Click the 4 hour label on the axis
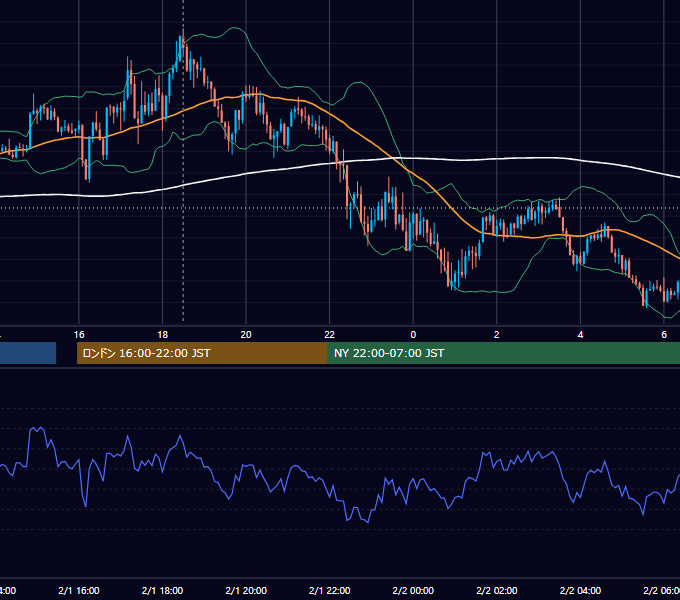The width and height of the screenshot is (680, 600). point(580,334)
